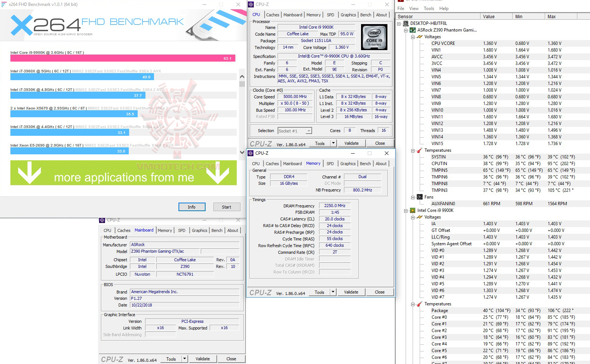
Task: Click the '5000.00 MHz' core speed value
Action: tap(295, 96)
